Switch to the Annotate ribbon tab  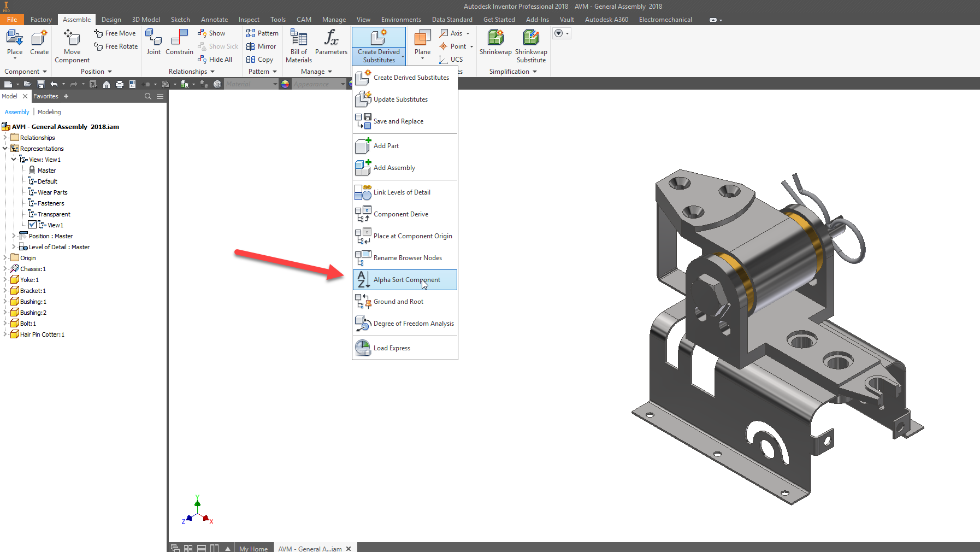click(214, 19)
